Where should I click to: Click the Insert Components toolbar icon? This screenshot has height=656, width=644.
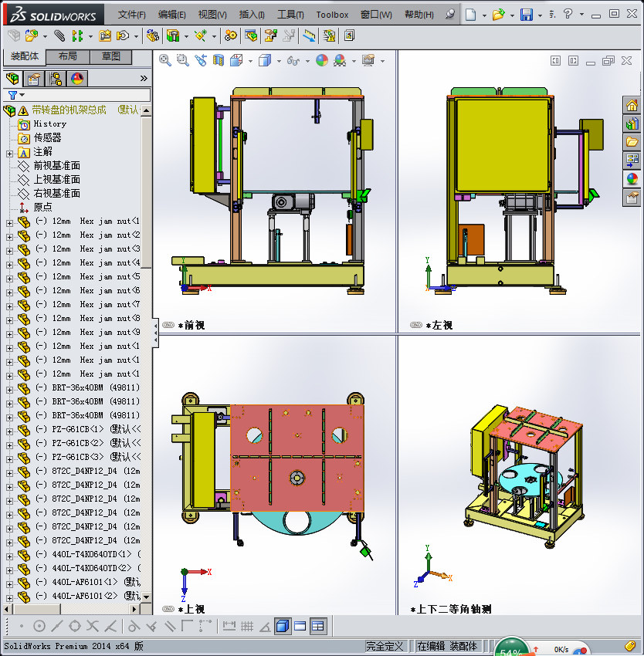[x=32, y=36]
